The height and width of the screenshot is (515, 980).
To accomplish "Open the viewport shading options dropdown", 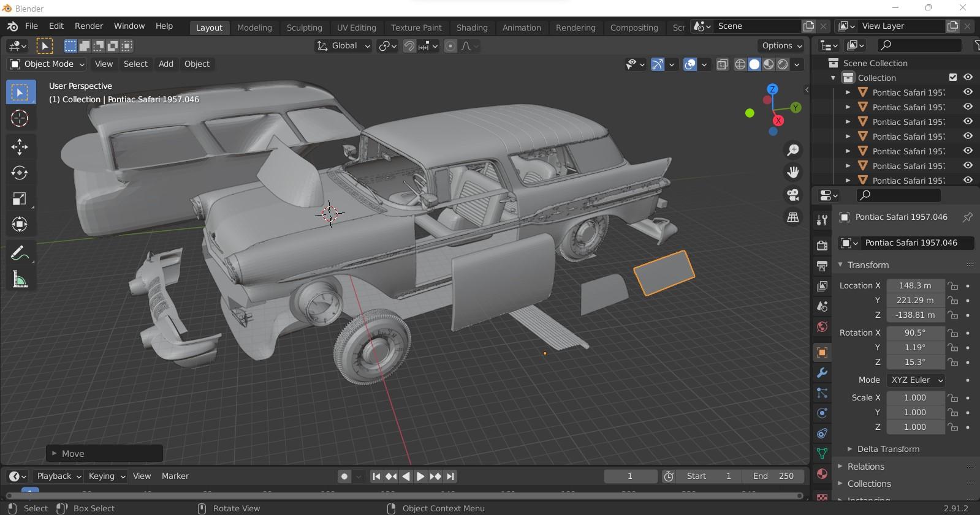I will point(797,64).
